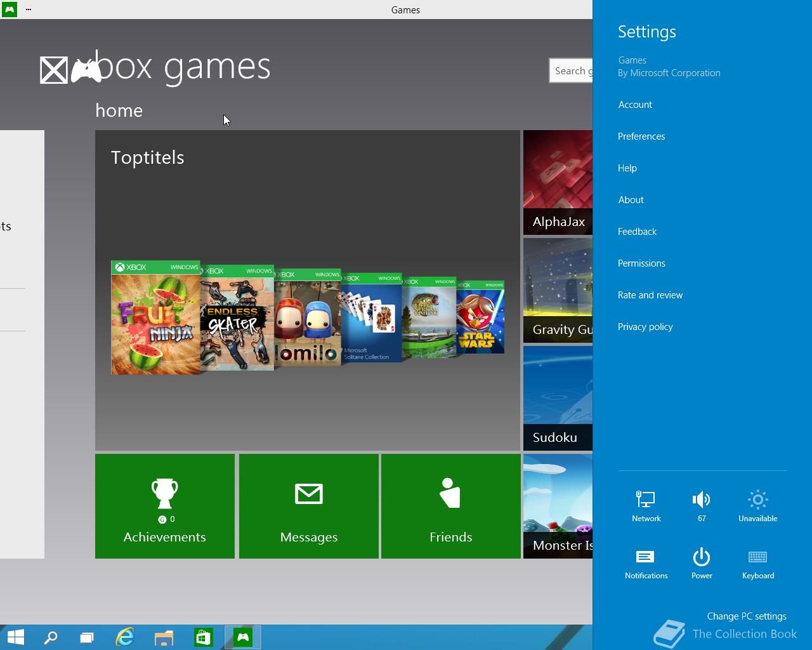This screenshot has width=812, height=650.
Task: Select the Fruit Ninja game cover
Action: [x=155, y=317]
